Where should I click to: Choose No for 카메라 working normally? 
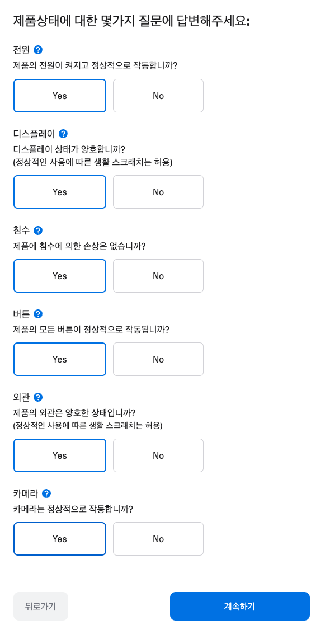[x=158, y=539]
